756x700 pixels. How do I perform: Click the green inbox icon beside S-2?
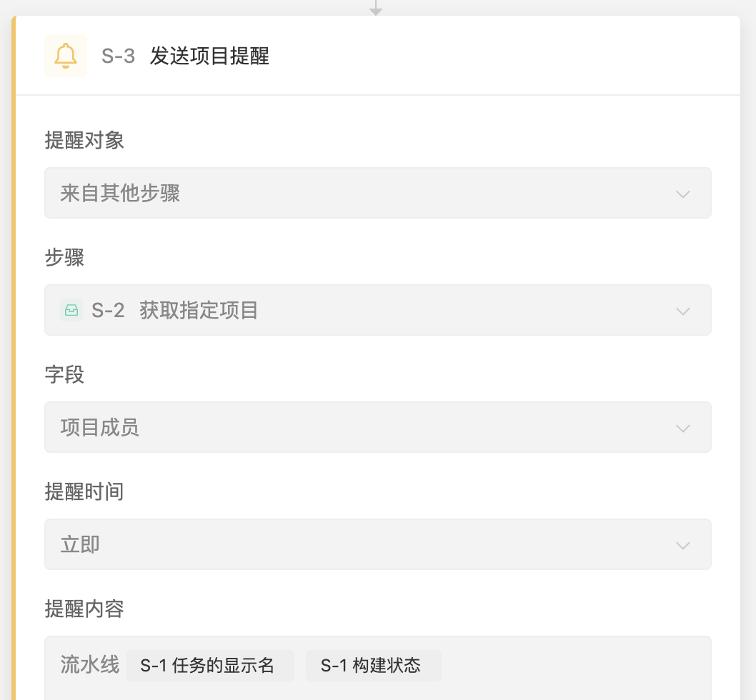coord(71,310)
